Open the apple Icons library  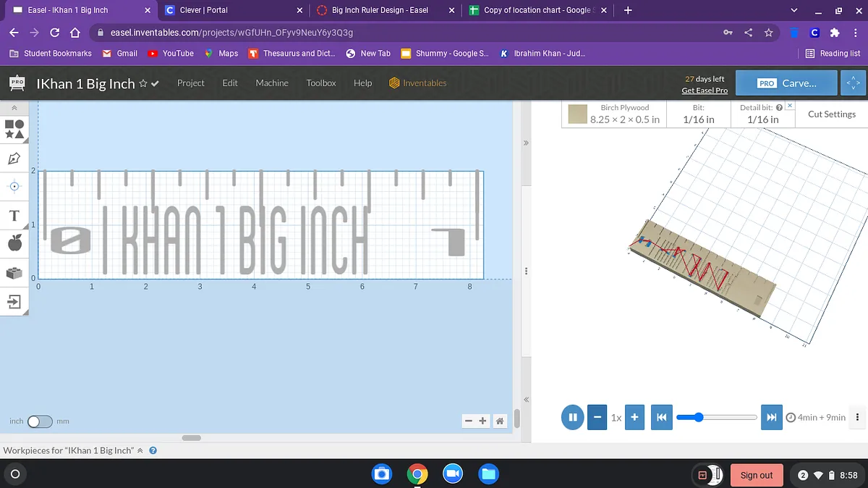click(x=14, y=244)
